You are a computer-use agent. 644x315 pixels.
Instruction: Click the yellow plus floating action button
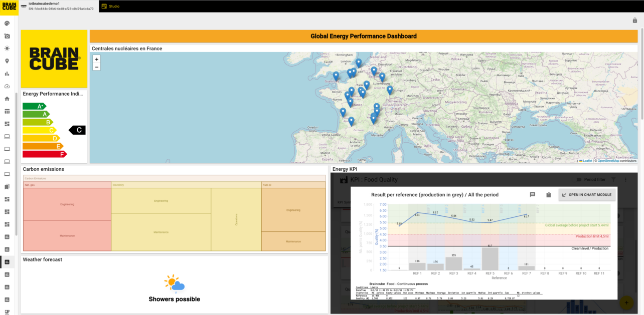coord(626,302)
